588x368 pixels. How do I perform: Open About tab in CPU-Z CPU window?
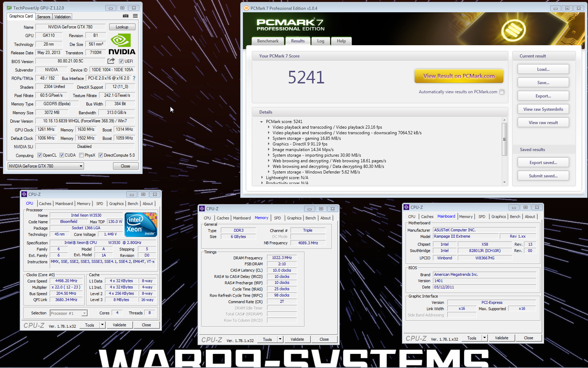148,204
